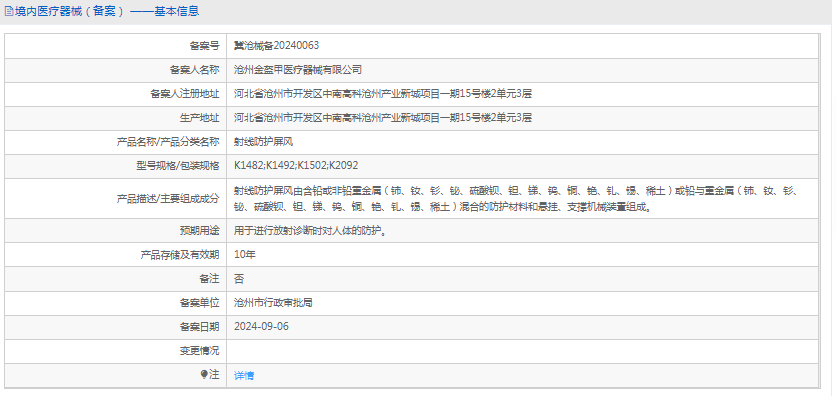Click the document icon beside 境内医疗器械 header
The height and width of the screenshot is (396, 836).
pos(9,11)
